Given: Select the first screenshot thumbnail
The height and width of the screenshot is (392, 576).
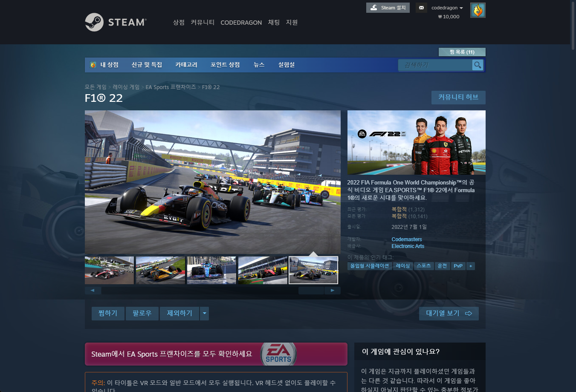Looking at the screenshot, I should pyautogui.click(x=109, y=270).
